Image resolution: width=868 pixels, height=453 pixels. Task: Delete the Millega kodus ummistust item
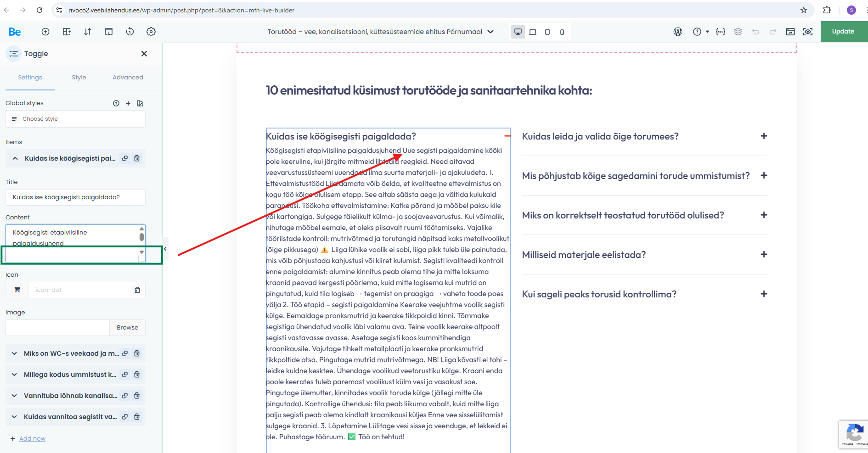pyautogui.click(x=137, y=375)
